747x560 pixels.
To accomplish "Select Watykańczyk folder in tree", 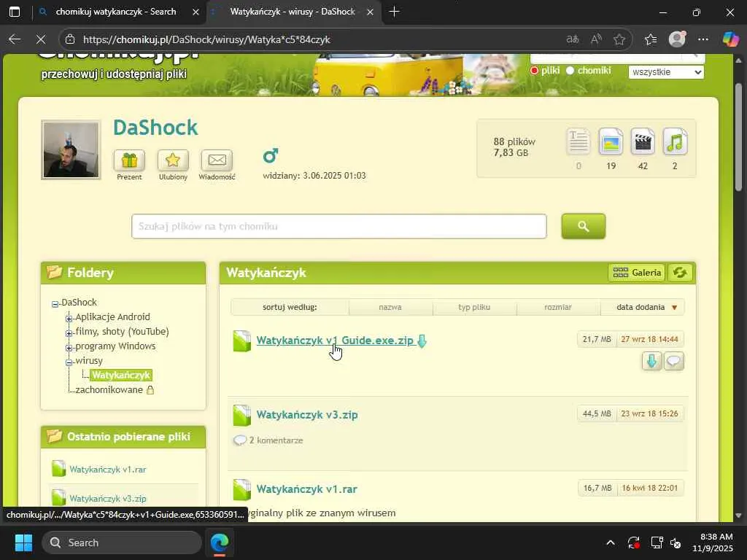I will point(121,376).
